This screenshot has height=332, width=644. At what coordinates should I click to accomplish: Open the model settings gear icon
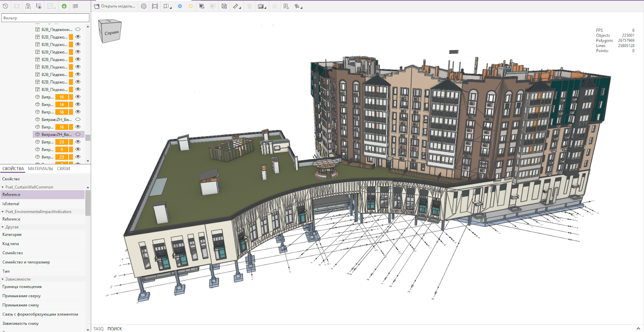coord(144,6)
